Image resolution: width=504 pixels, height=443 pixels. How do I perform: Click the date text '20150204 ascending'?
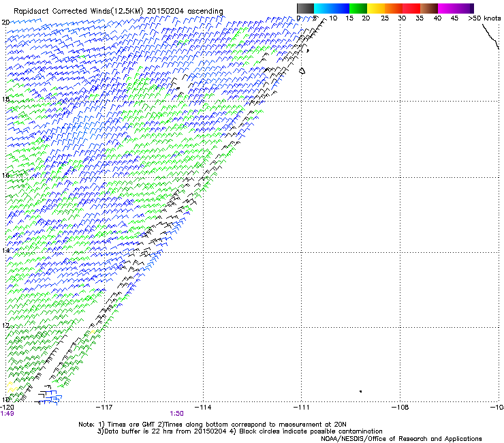point(185,12)
